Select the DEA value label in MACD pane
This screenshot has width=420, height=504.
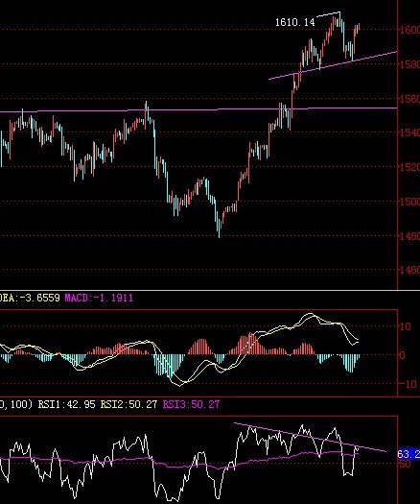pos(30,298)
